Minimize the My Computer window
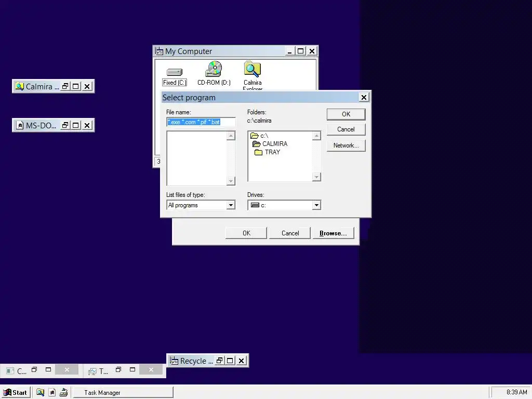 [x=289, y=51]
